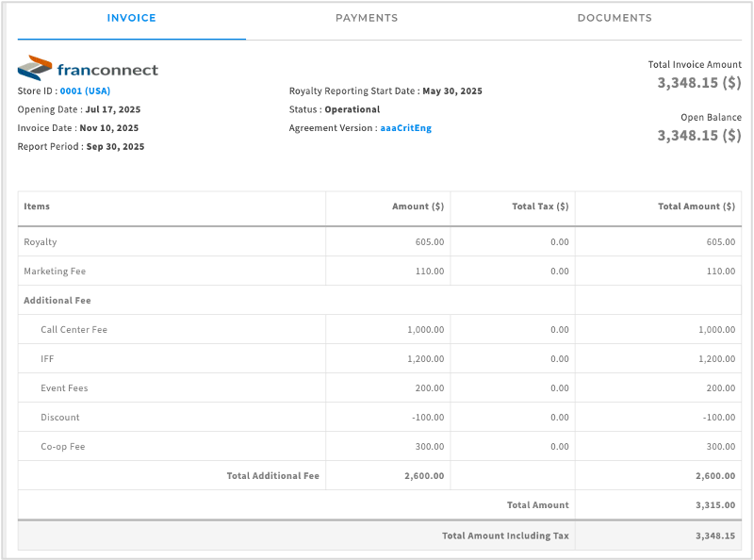The height and width of the screenshot is (560, 754).
Task: Click the Total Amount Including Tax label
Action: coord(505,535)
